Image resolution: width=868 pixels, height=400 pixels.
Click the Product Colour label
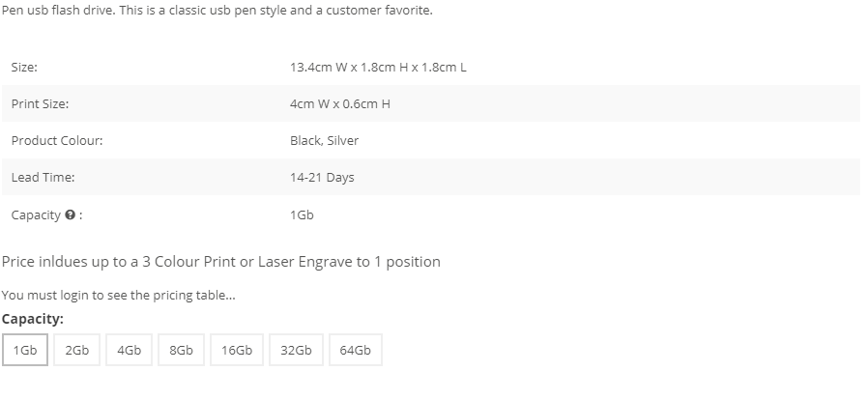coord(57,140)
